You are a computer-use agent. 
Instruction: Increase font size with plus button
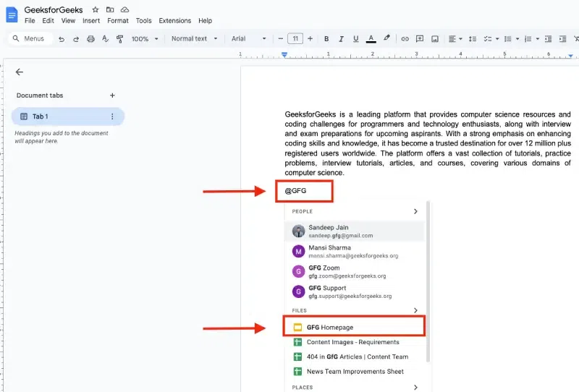click(x=310, y=38)
